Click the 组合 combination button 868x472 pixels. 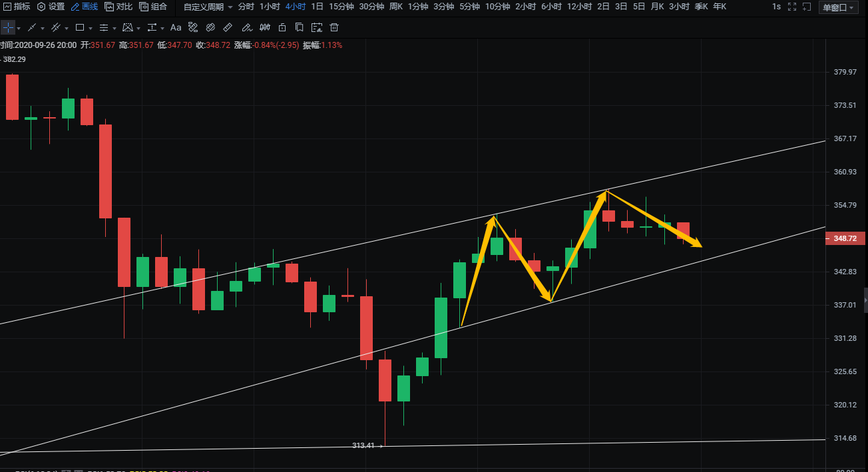[153, 7]
